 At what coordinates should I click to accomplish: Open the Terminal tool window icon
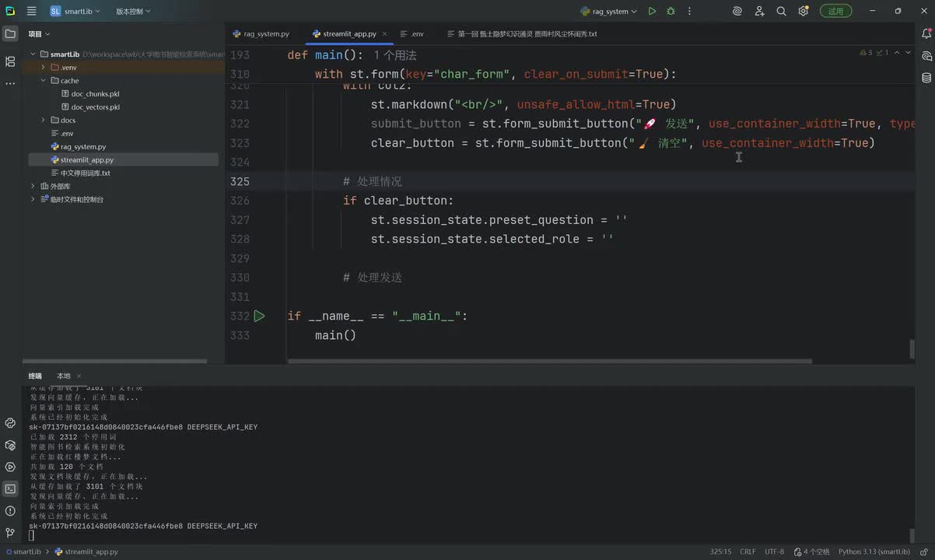(10, 488)
